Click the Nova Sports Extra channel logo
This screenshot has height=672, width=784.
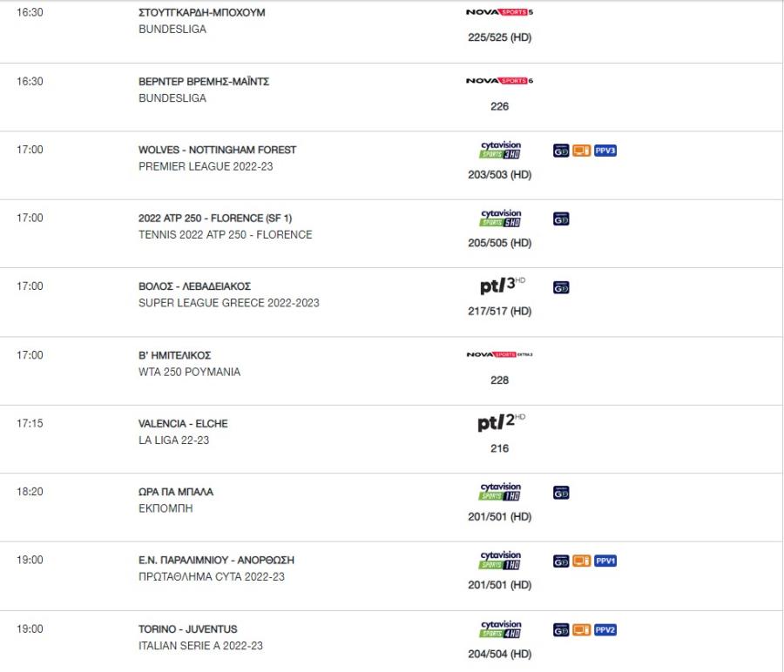(499, 354)
